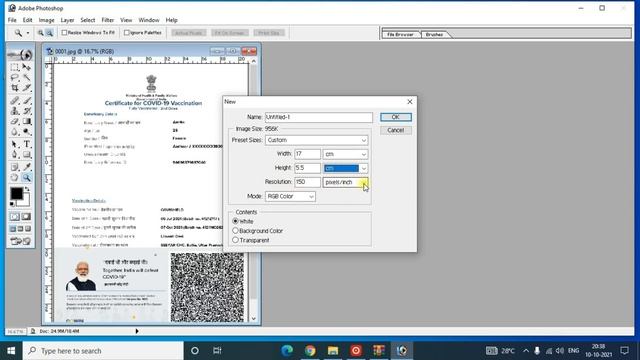Click the Name input field
The image size is (640, 360).
click(318, 117)
